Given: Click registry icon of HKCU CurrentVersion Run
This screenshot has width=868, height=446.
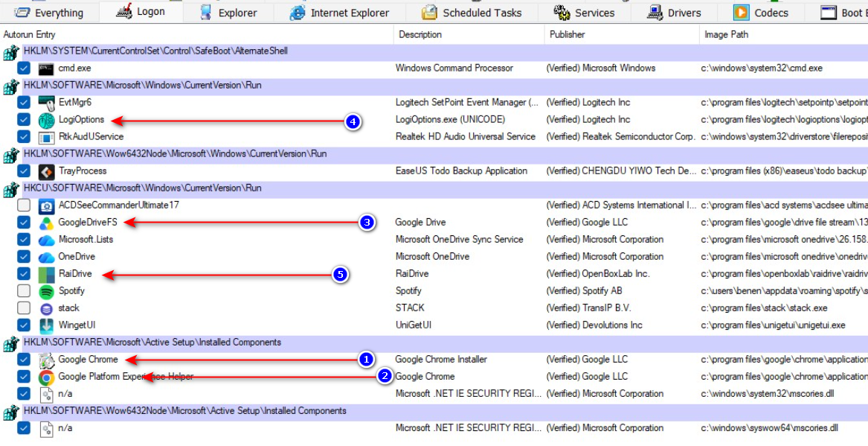Looking at the screenshot, I should pos(11,190).
